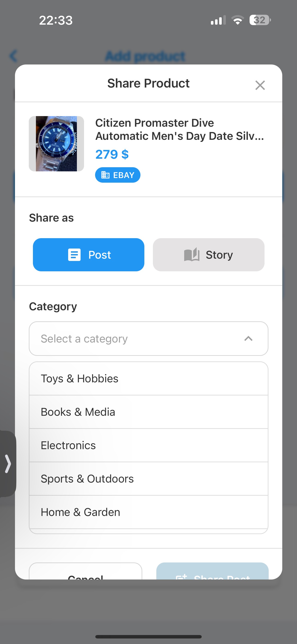Viewport: 297px width, 644px height.
Task: Select the Toys & Hobbies category option
Action: [x=148, y=378]
